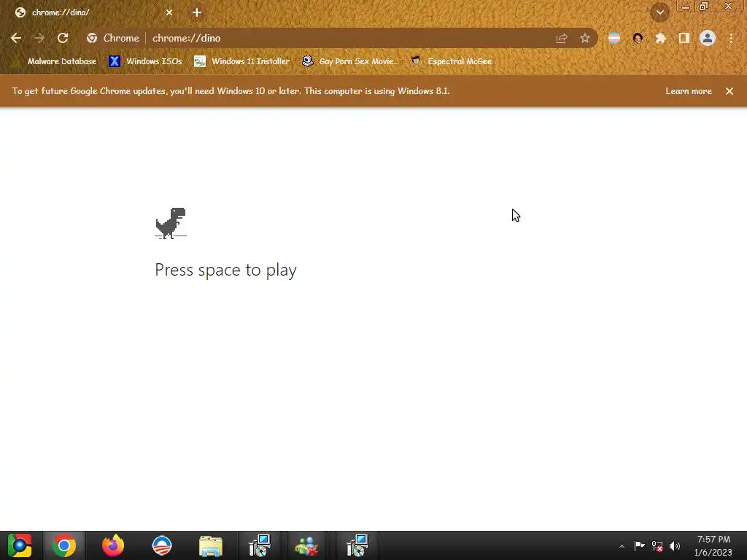This screenshot has height=560, width=747.
Task: Click the Chrome site info chip in address bar
Action: (x=113, y=38)
